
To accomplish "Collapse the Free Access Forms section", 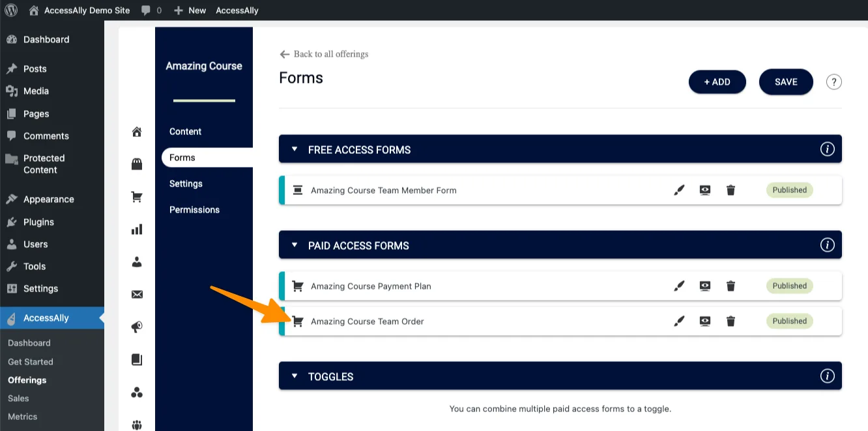I will tap(295, 150).
